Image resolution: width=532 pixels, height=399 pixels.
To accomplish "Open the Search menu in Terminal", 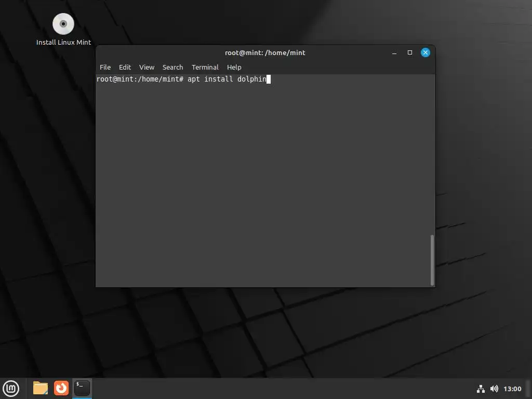I will [x=172, y=67].
